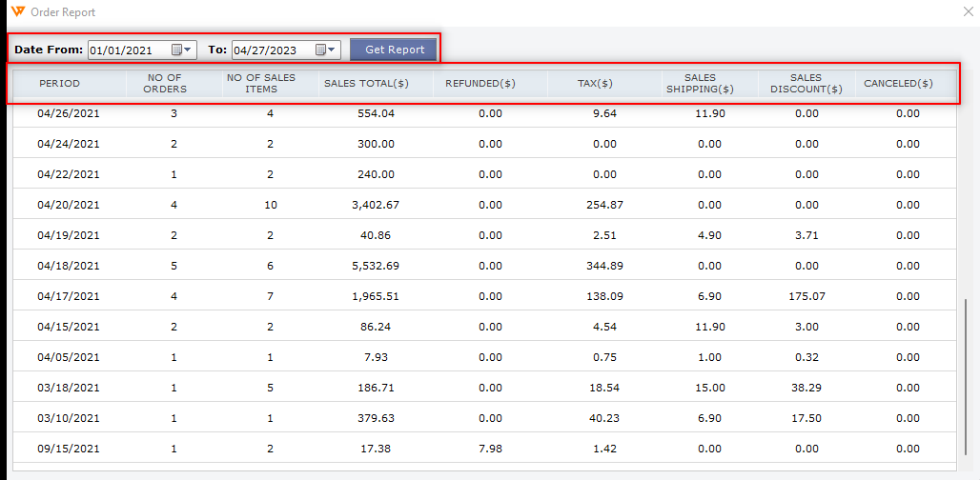Click sales total value 17.38
The image size is (980, 480).
coord(376,449)
